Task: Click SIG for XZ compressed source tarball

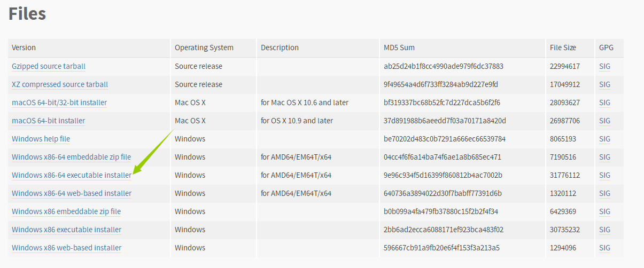Action: click(x=604, y=84)
